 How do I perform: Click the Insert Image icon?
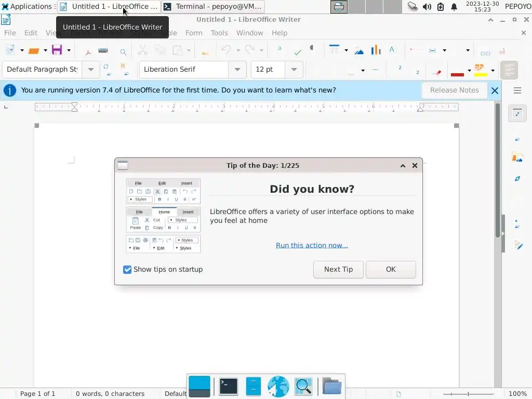(358, 51)
